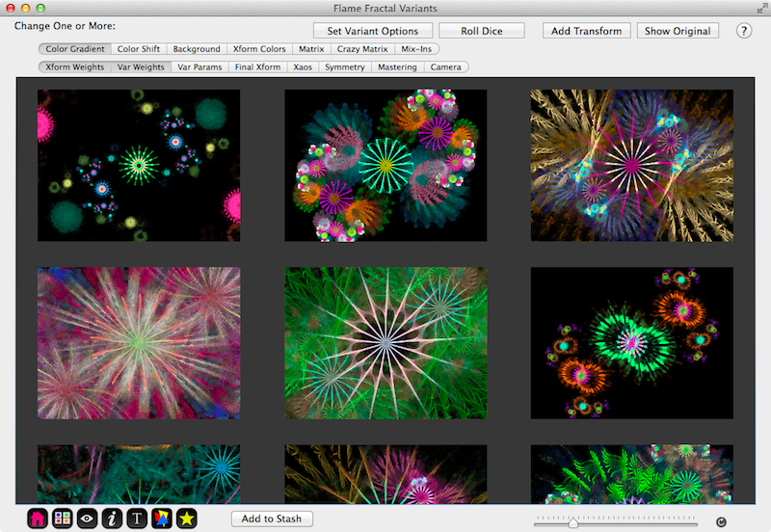
Task: Toggle the Mix-Ins option
Action: tap(416, 49)
